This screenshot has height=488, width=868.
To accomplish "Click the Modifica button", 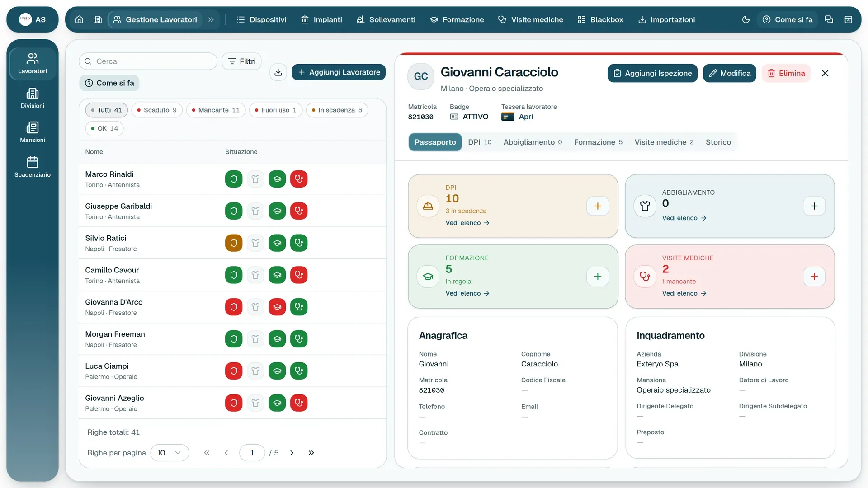I will (729, 73).
